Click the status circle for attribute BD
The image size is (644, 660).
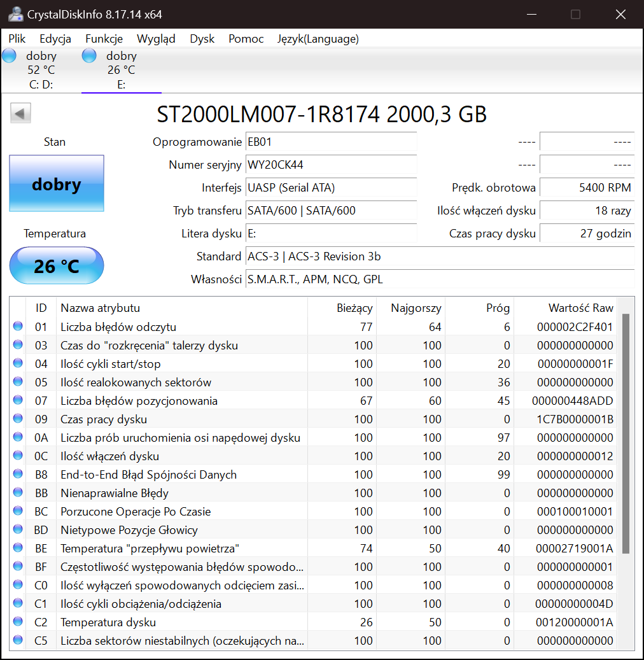click(x=18, y=529)
